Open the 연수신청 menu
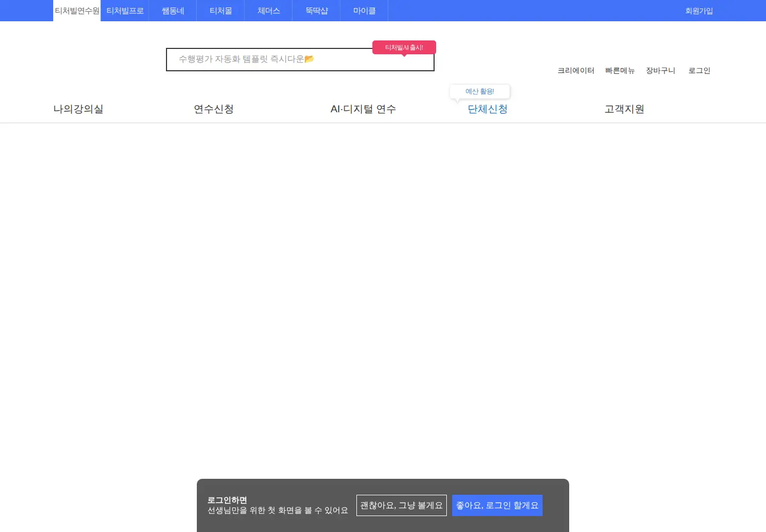The height and width of the screenshot is (532, 766). 214,109
